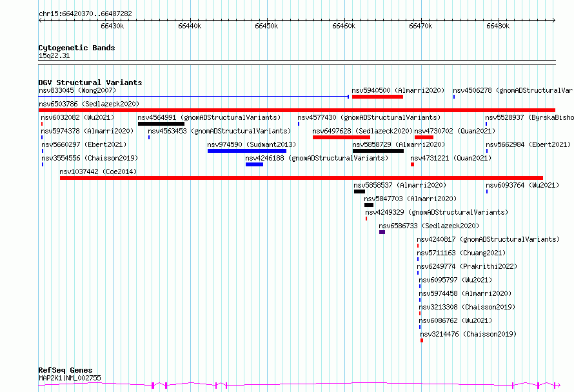Select the black nsv5847703 variant bar
Viewport: 574px width, 392px height.
[x=369, y=205]
